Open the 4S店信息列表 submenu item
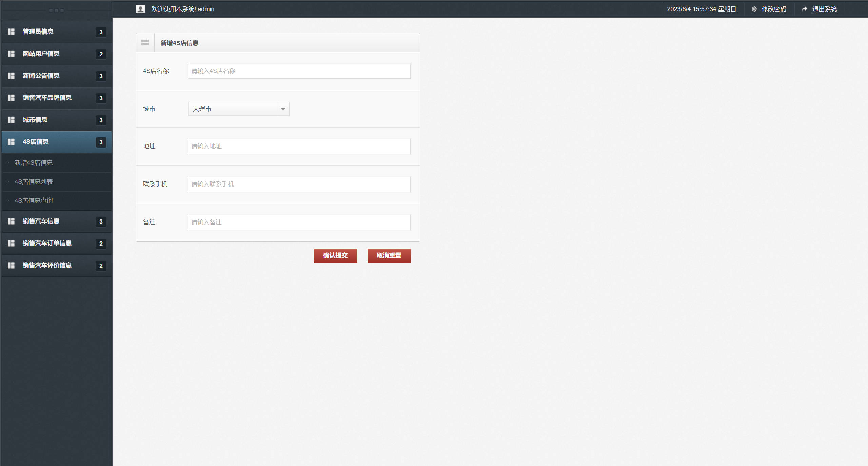The height and width of the screenshot is (466, 868). pyautogui.click(x=34, y=182)
